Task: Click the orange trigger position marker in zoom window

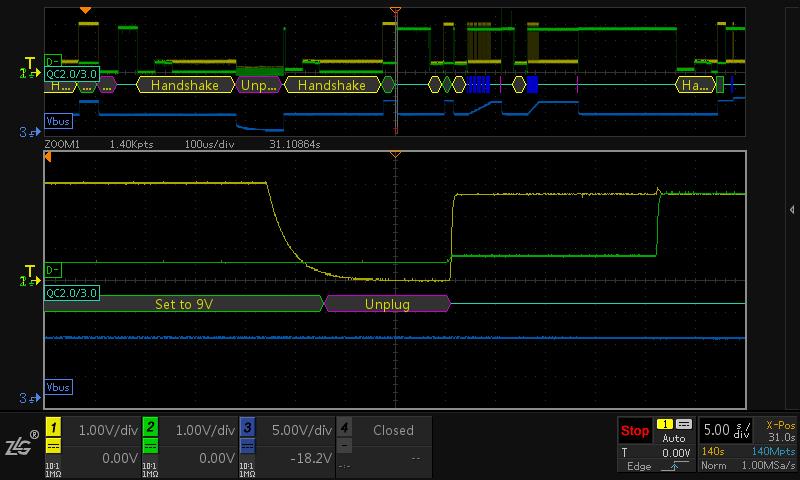Action: [396, 155]
